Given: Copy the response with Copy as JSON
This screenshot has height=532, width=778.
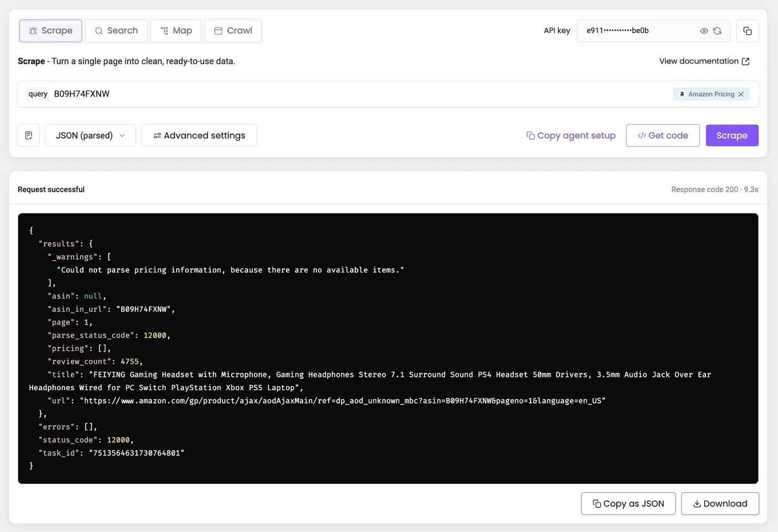Looking at the screenshot, I should pyautogui.click(x=628, y=504).
